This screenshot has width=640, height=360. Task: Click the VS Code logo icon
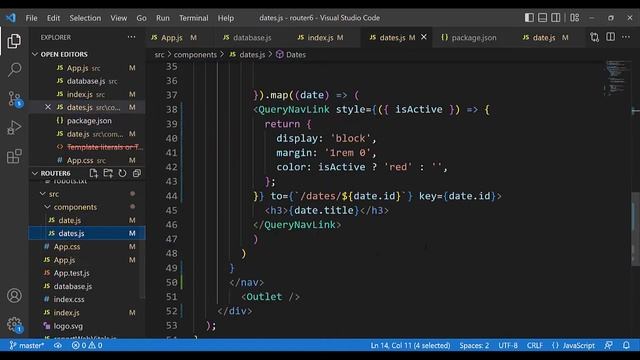coord(11,18)
